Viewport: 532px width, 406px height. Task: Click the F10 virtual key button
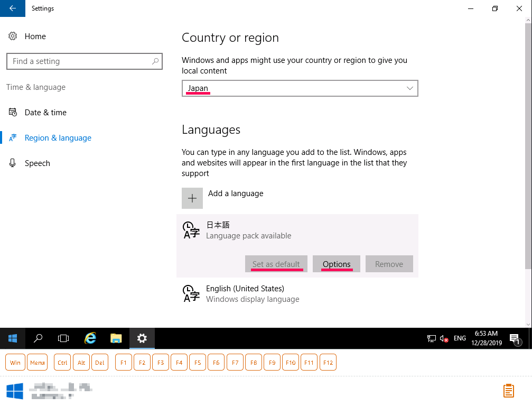click(291, 363)
